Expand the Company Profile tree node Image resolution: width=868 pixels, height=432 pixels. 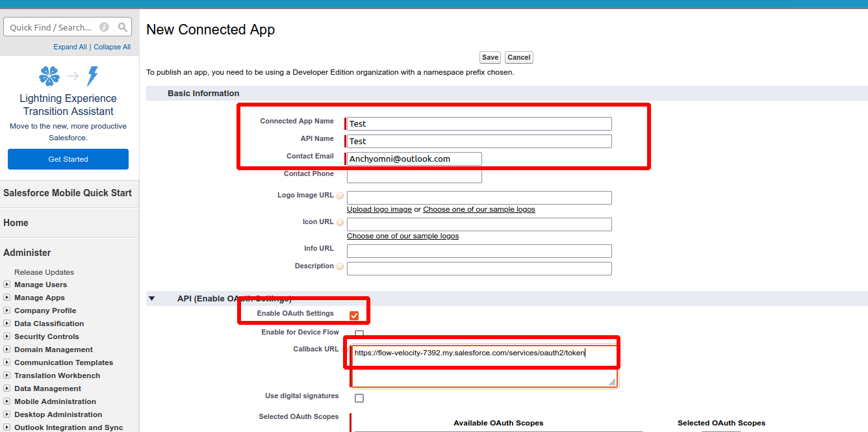pyautogui.click(x=6, y=311)
